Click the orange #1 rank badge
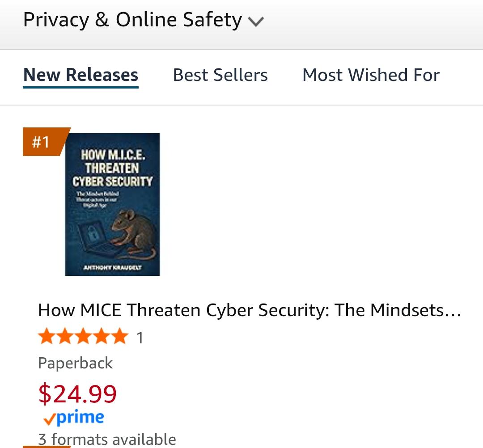This screenshot has width=483, height=448. click(42, 142)
